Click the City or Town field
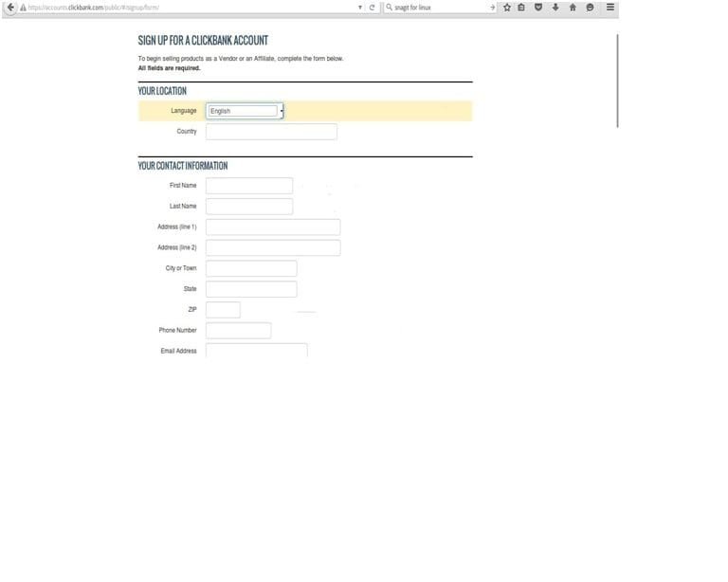The width and height of the screenshot is (728, 582). click(x=251, y=268)
